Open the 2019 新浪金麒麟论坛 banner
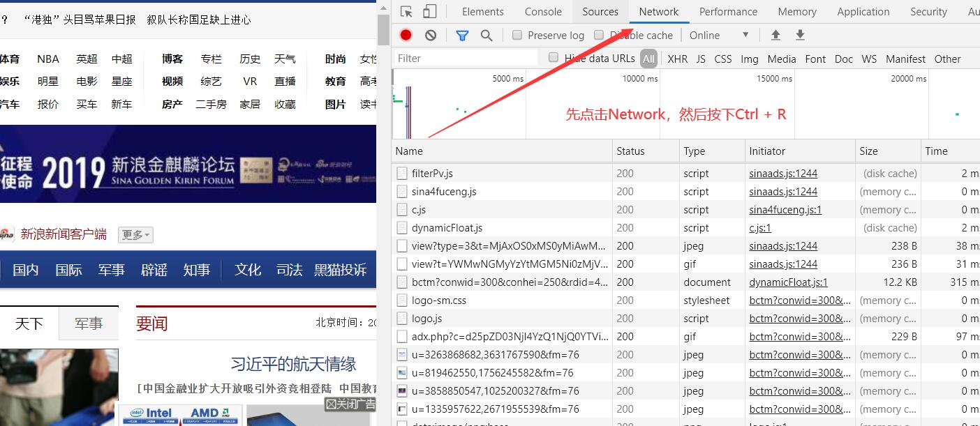 (188, 164)
